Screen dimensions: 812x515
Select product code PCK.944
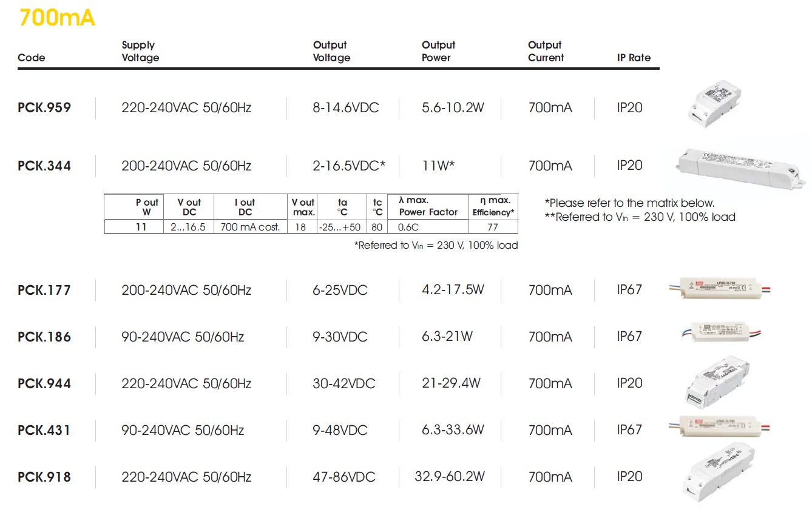point(44,383)
